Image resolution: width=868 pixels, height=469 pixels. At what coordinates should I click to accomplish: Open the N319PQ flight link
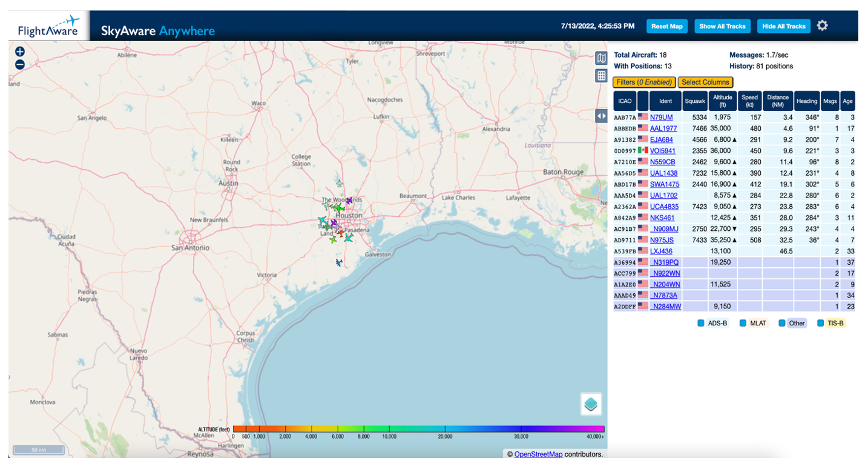pos(664,262)
